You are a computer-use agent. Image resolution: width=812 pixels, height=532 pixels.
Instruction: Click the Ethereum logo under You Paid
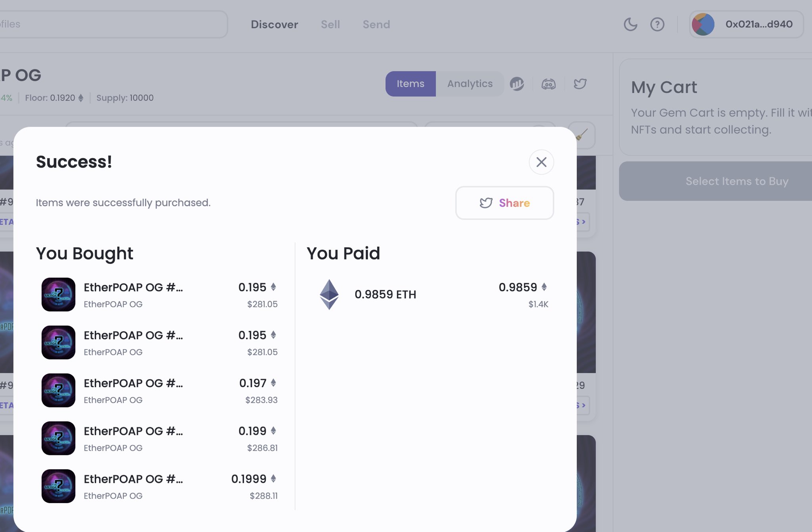click(329, 294)
